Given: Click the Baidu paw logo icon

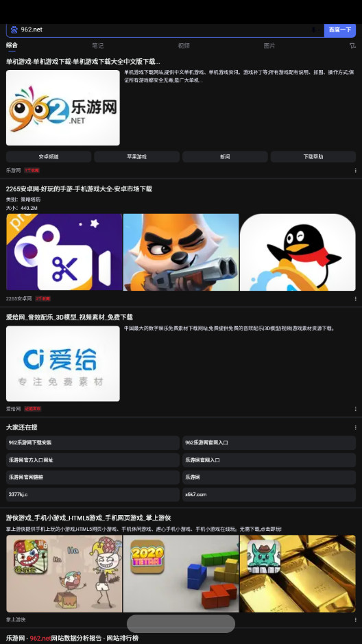Looking at the screenshot, I should (x=14, y=29).
